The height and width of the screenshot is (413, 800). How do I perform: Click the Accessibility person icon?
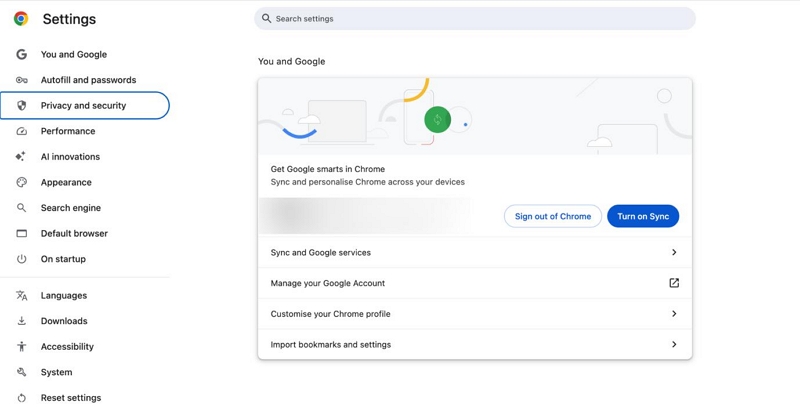21,347
